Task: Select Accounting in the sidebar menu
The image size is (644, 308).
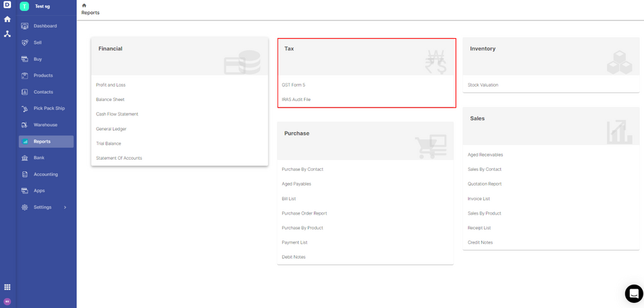Action: [45, 175]
